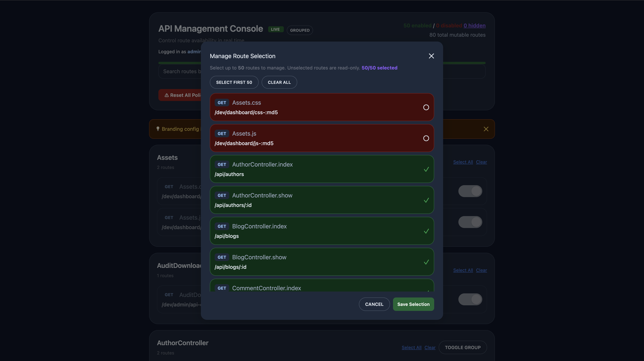Viewport: 644px width, 361px height.
Task: Uncheck the BlogController.index checkmark
Action: pyautogui.click(x=426, y=231)
